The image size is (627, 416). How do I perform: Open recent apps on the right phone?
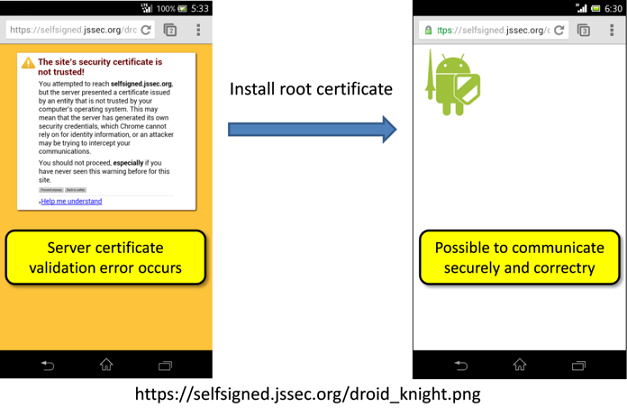coord(578,365)
